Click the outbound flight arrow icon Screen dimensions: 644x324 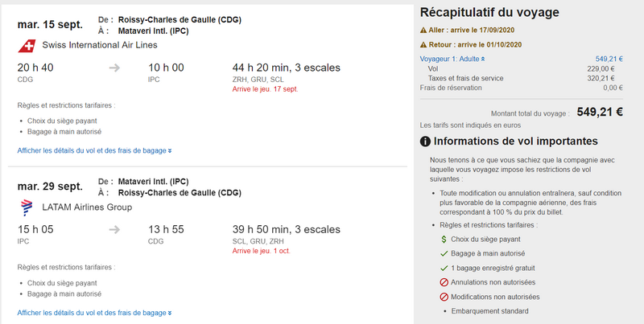[x=114, y=68]
